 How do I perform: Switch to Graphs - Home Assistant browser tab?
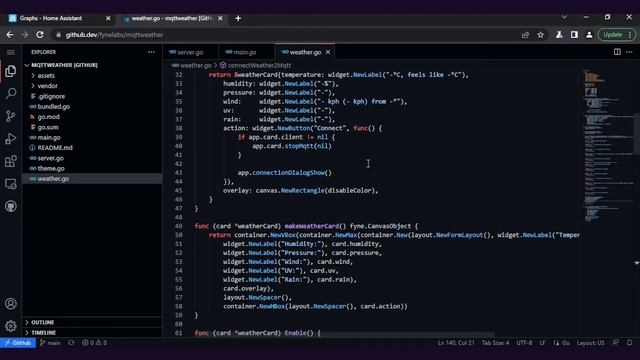pyautogui.click(x=60, y=18)
